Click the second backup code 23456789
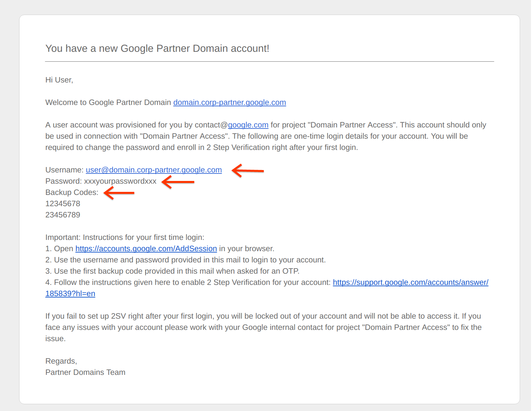This screenshot has height=411, width=532. coord(63,215)
